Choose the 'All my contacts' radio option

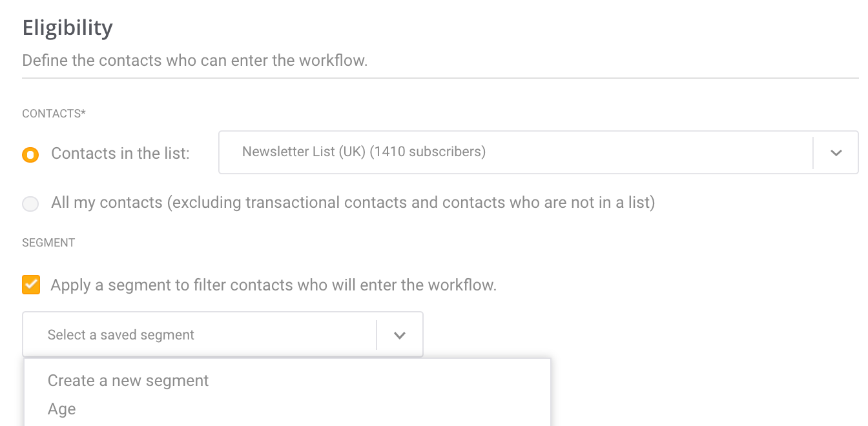point(30,204)
